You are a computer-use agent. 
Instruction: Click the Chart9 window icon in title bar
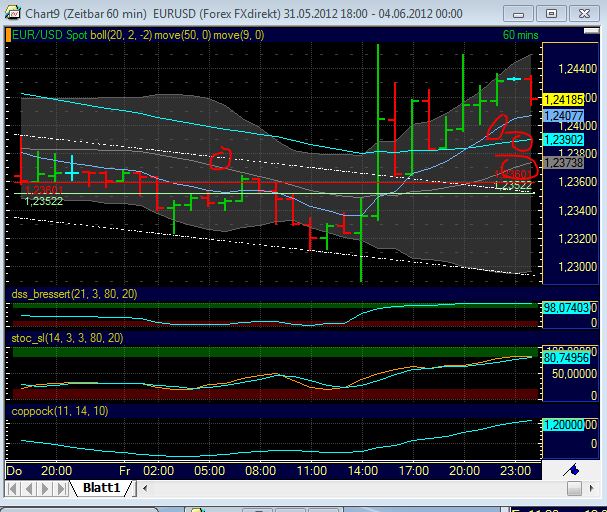(13, 13)
